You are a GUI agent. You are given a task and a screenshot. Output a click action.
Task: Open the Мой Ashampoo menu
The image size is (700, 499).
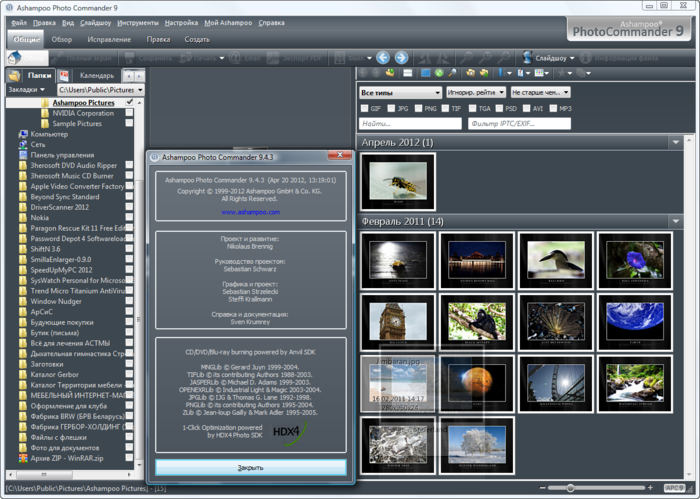(228, 23)
